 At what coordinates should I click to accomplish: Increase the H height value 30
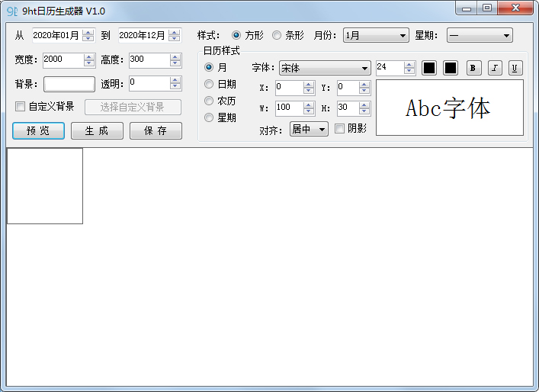point(364,105)
